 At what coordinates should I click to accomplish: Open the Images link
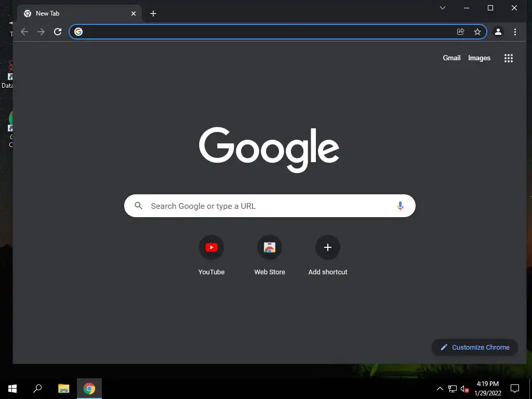(479, 58)
